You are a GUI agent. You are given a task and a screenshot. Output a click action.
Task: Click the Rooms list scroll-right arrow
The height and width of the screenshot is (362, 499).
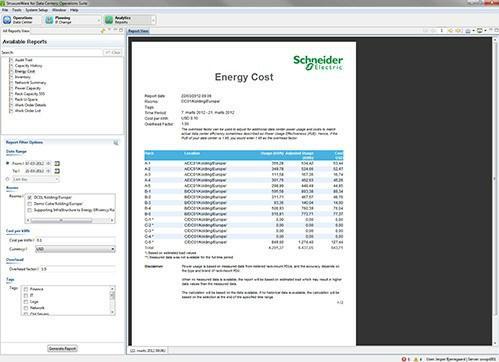[x=112, y=220]
